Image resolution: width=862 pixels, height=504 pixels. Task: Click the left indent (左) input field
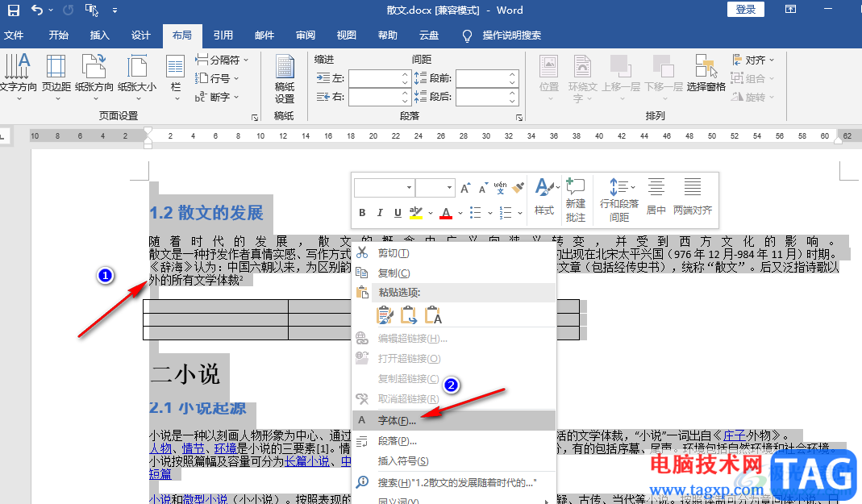[379, 78]
